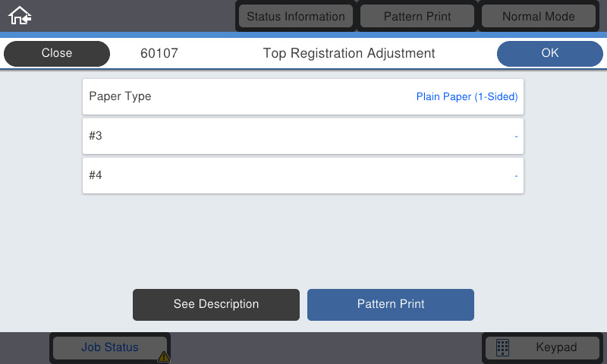Click the keypad grid icon
The image size is (607, 364).
pos(502,347)
